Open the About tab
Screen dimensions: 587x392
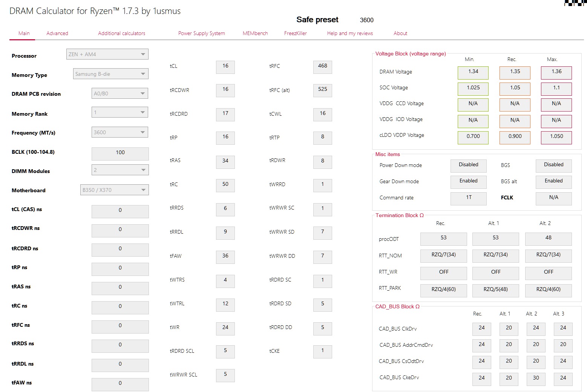[400, 33]
